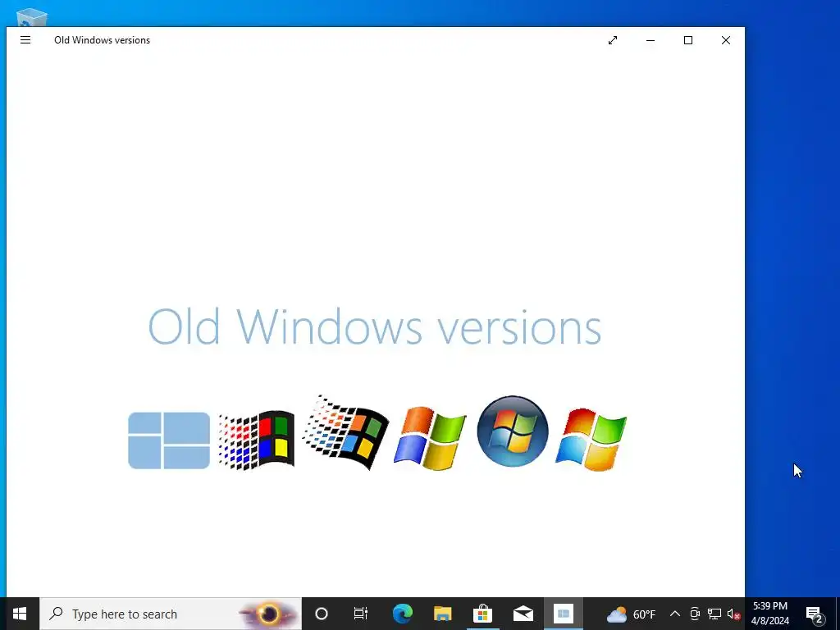Click the Old Windows versions heading text
Viewport: 840px width, 630px height.
coord(374,326)
